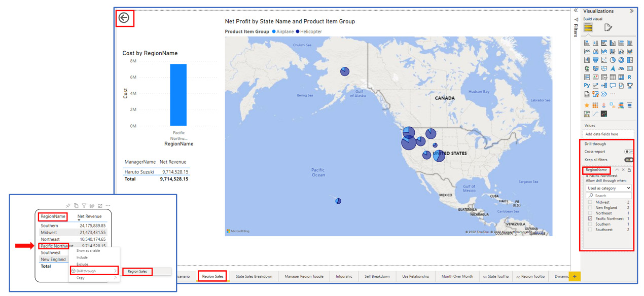
Task: Choose Drill through in context menu
Action: pos(94,271)
